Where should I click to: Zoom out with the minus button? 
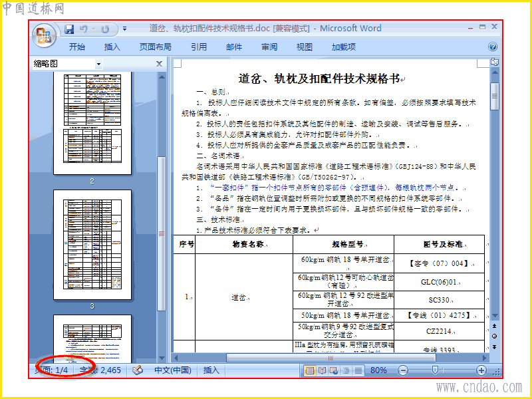tap(403, 370)
